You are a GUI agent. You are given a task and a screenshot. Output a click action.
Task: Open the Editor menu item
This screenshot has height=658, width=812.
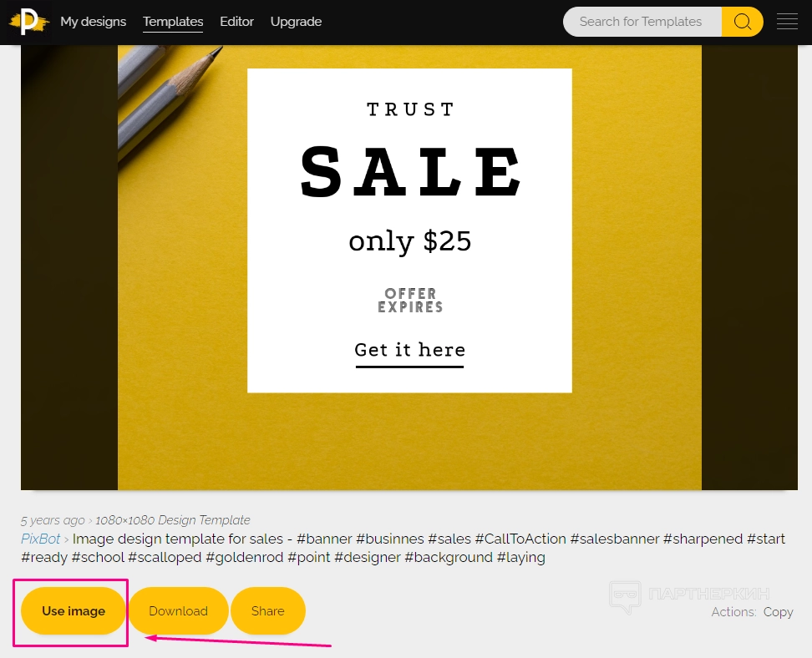point(236,22)
